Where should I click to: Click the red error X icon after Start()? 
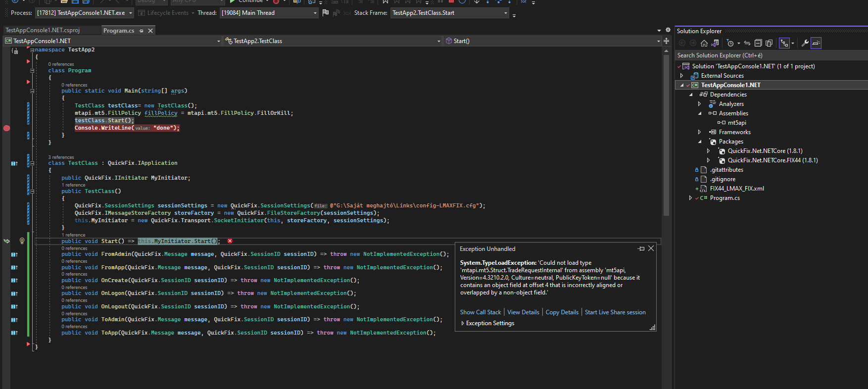pos(230,241)
